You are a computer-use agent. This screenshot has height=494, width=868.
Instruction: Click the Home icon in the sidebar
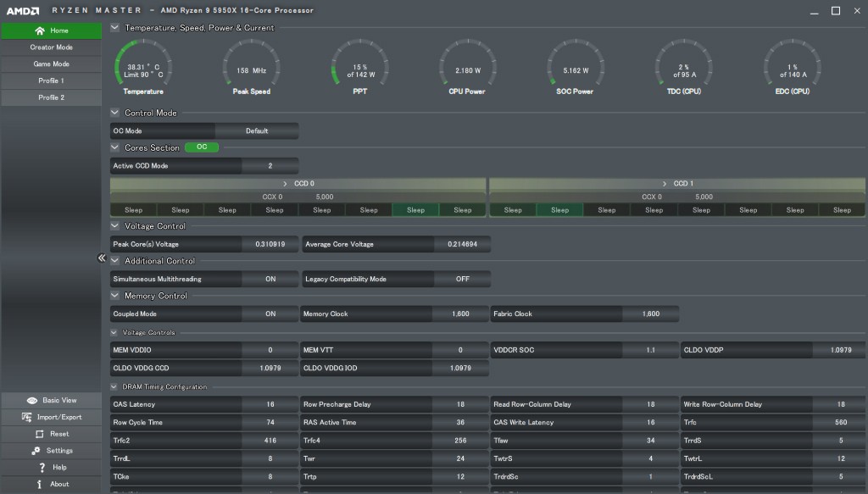40,31
